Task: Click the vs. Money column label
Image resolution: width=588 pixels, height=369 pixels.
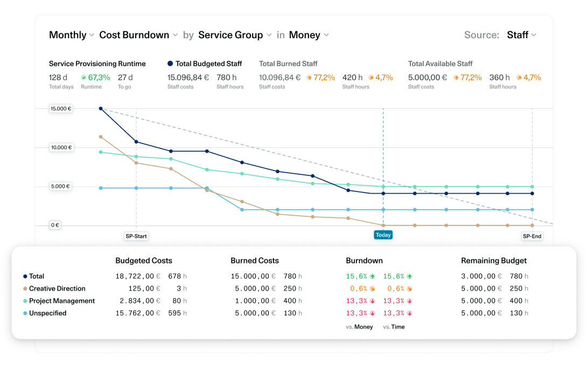Action: point(359,327)
